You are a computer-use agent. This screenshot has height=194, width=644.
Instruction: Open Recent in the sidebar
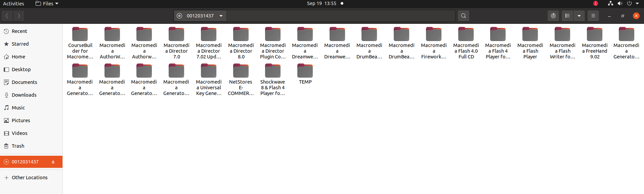coord(31,31)
